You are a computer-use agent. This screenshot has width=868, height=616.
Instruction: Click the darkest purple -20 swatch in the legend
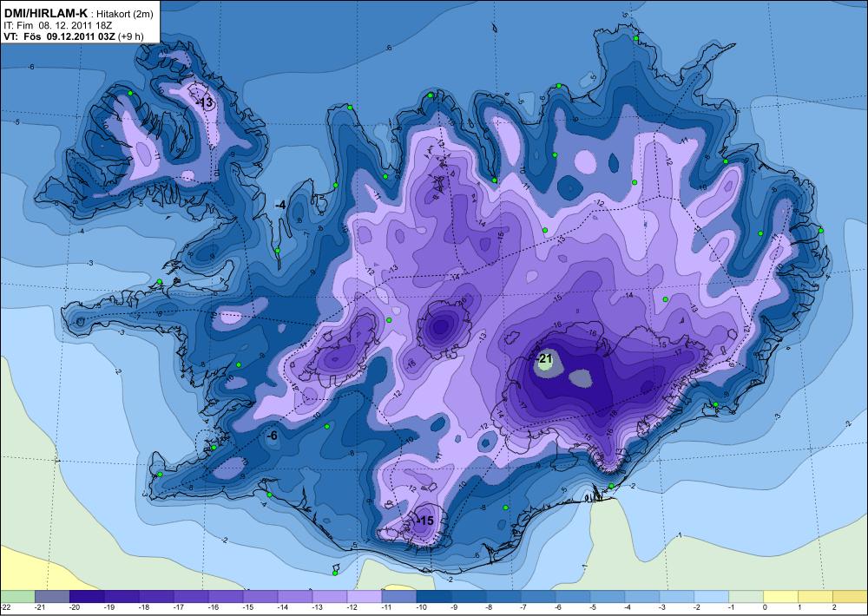tap(86, 596)
